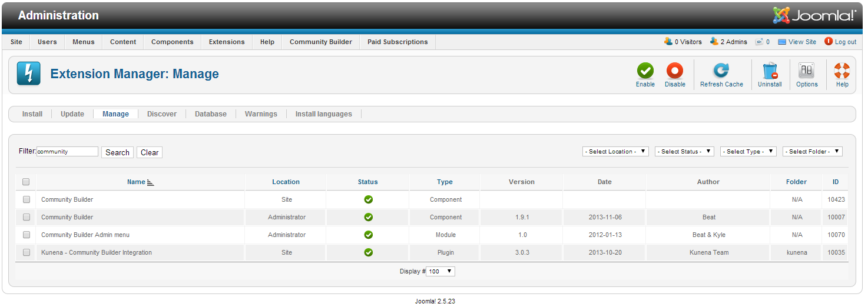Click author cell Beat & Kyle
The height and width of the screenshot is (307, 868).
point(709,235)
